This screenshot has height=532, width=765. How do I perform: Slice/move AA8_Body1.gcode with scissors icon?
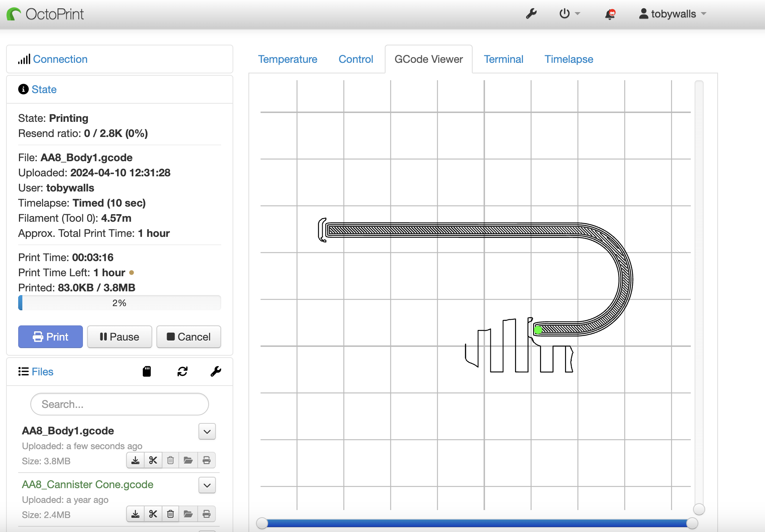click(x=153, y=460)
